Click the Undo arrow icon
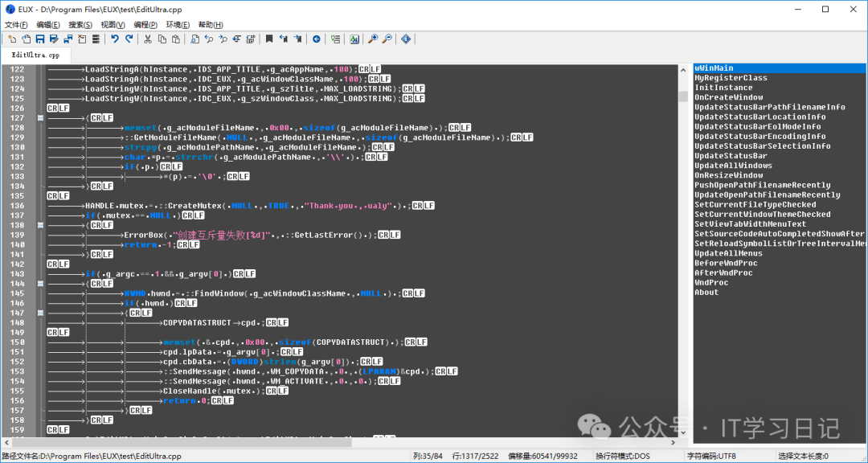 click(115, 39)
